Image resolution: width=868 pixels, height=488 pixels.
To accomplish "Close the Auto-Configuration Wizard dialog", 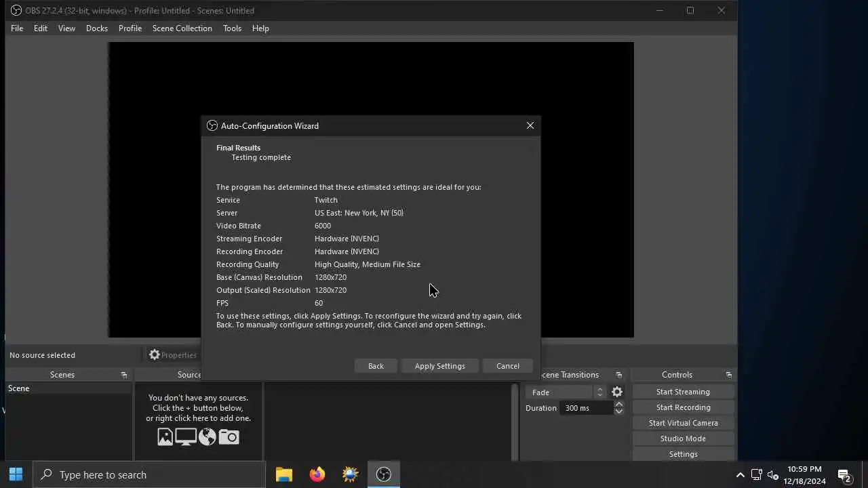I will click(530, 125).
